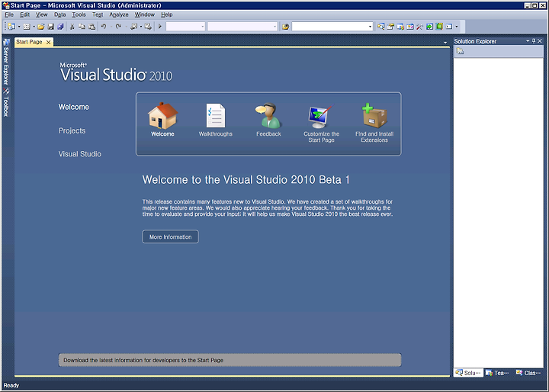Screen dimensions: 549x392
Task: Select Visual Studio in left navigation
Action: [x=80, y=154]
